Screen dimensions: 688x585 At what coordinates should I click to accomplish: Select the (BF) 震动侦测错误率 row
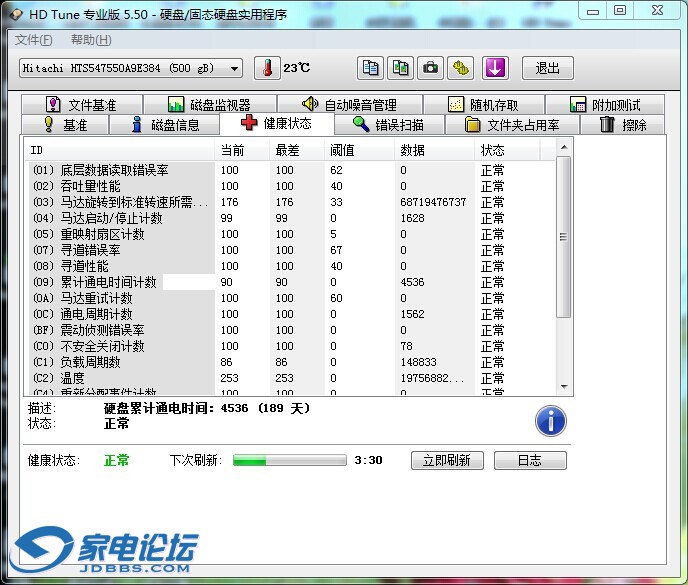point(292,330)
